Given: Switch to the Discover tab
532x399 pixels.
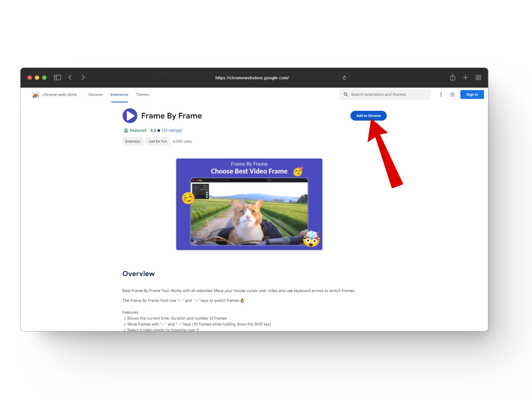Looking at the screenshot, I should click(x=95, y=95).
